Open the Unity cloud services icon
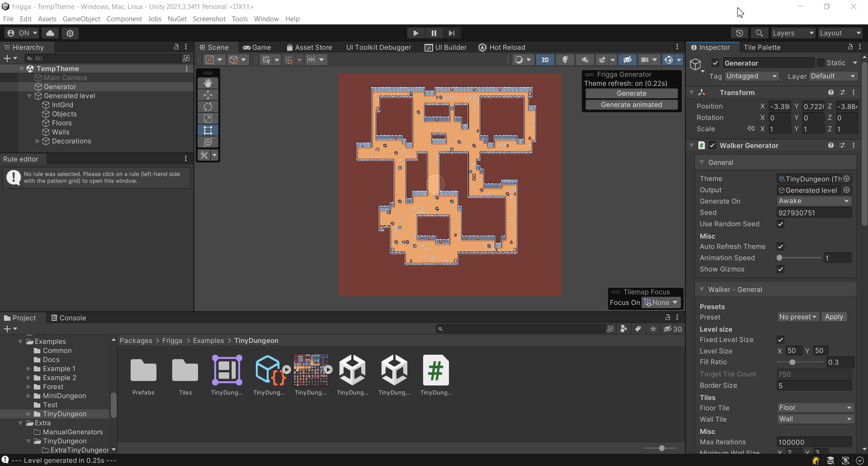 50,33
